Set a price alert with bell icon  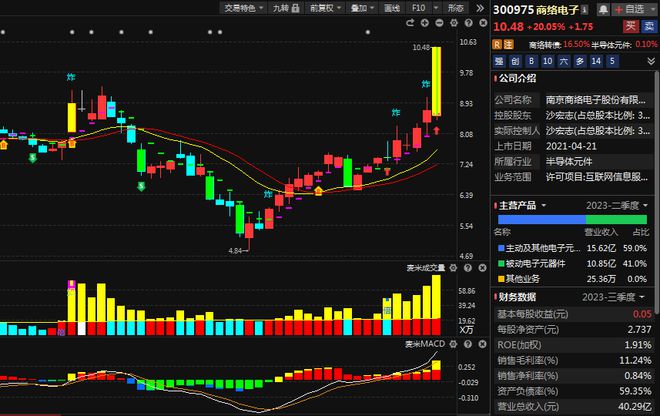(603, 10)
